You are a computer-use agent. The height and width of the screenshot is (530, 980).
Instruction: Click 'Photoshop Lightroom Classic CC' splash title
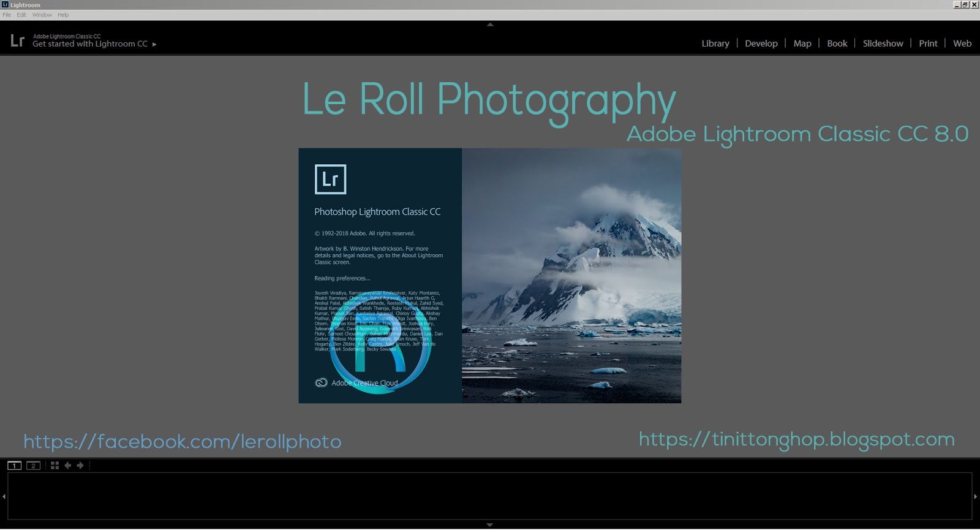(377, 212)
